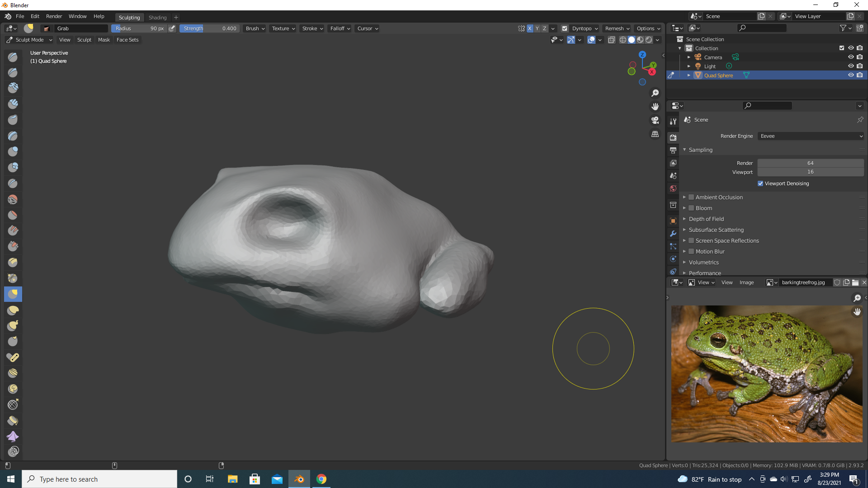Open the Face Sets menu
This screenshot has height=488, width=868.
[127, 40]
